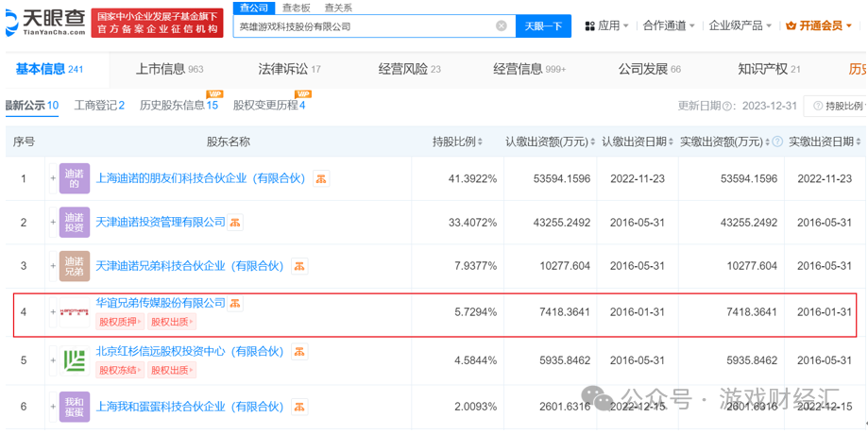868x434 pixels.
Task: Open the 天津迪诺兄弟科技合伙企业 link
Action: [x=190, y=266]
